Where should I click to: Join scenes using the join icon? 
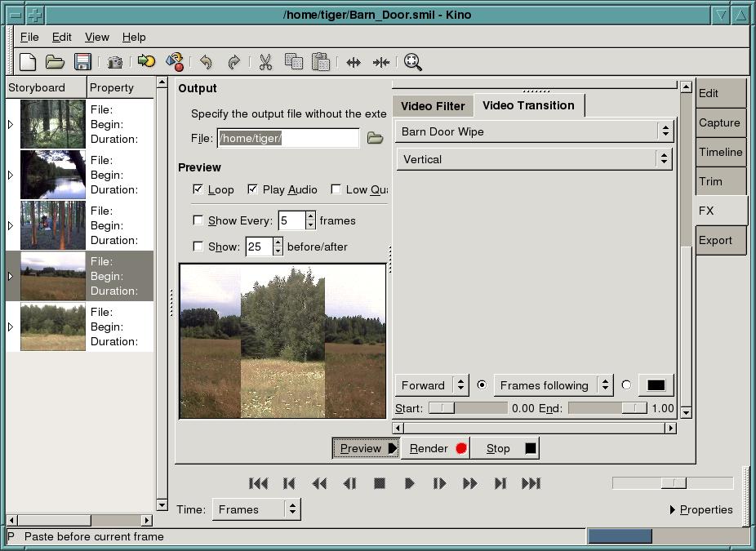(380, 62)
